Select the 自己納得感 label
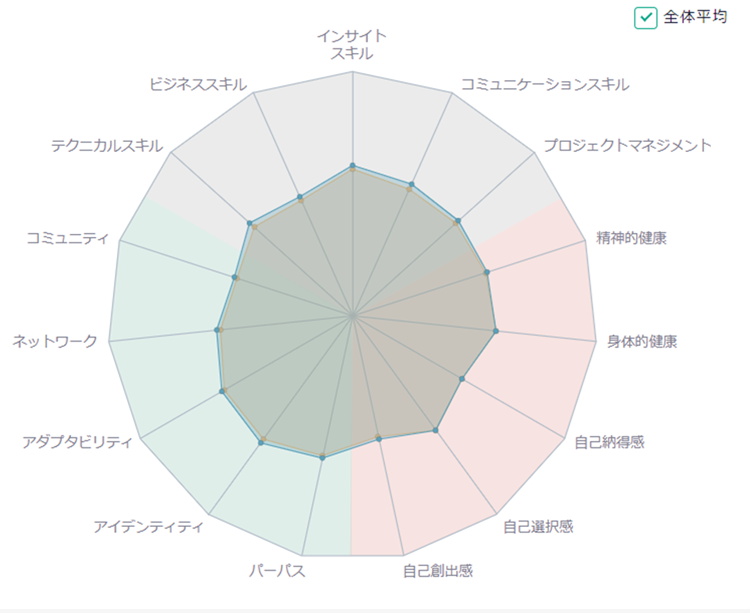Screen dimensions: 750x613 [x=609, y=442]
